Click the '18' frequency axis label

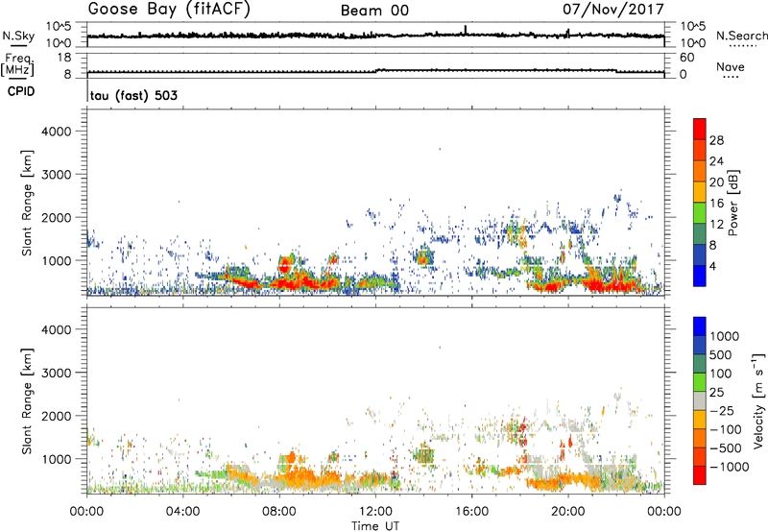[64, 58]
